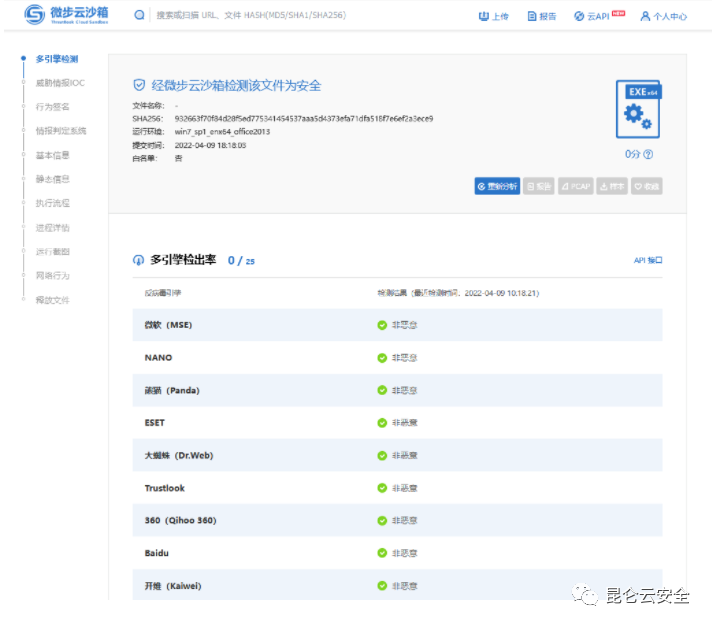The width and height of the screenshot is (712, 626).
Task: Click the green check in the Qihoo 360 row
Action: click(x=382, y=520)
